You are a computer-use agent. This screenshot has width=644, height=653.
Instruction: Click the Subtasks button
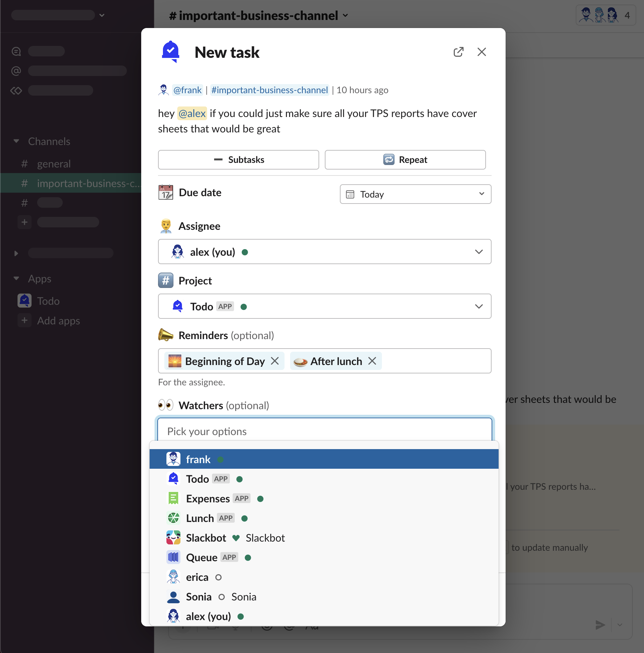coord(238,160)
